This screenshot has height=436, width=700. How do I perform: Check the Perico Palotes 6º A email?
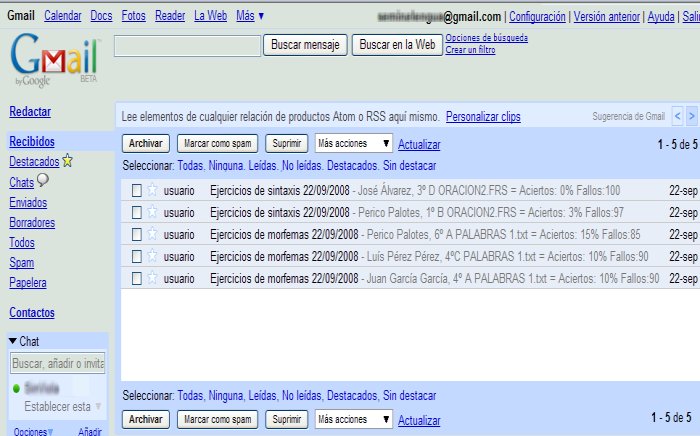point(137,234)
